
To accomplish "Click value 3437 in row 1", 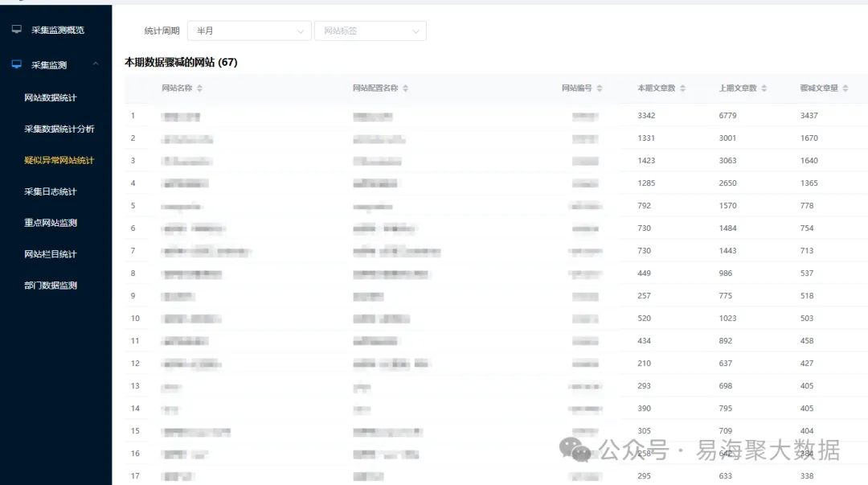I will pos(809,115).
